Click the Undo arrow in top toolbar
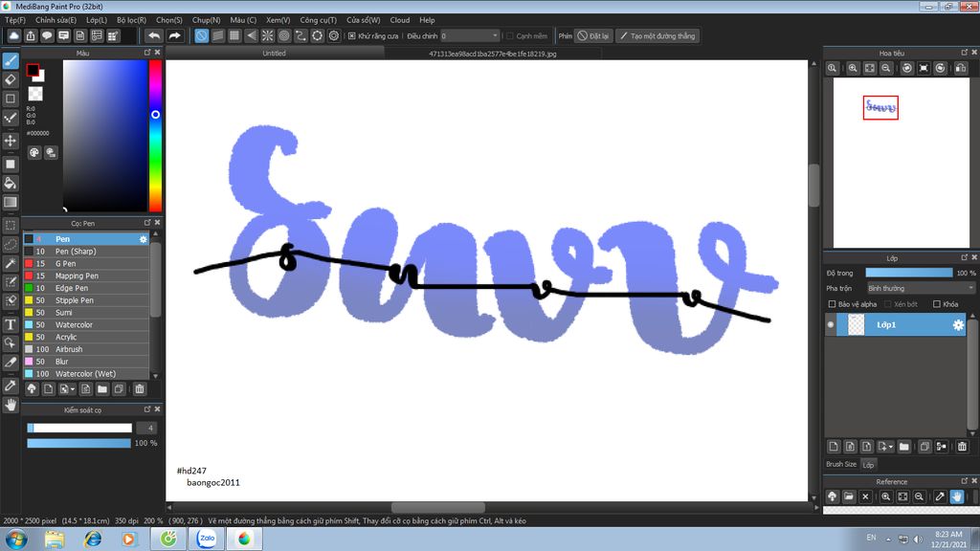The width and height of the screenshot is (980, 551). (x=154, y=35)
